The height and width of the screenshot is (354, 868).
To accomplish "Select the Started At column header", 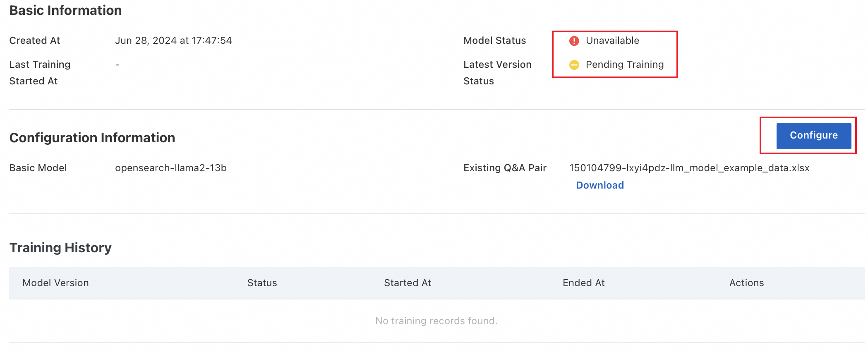I will tap(407, 283).
